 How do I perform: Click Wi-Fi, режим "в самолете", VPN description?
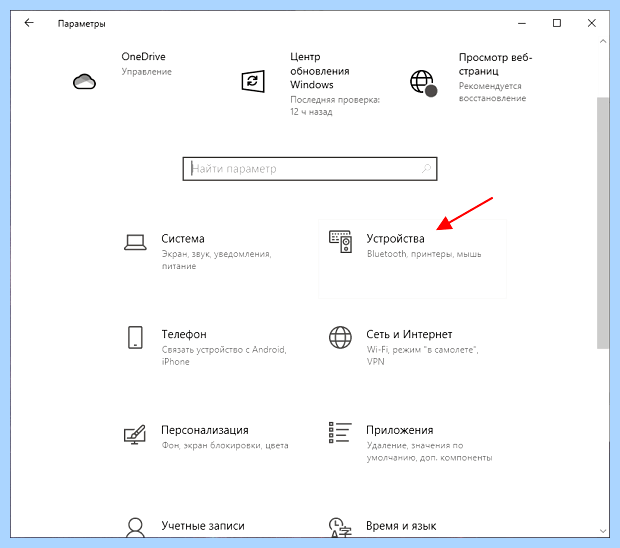[x=423, y=355]
